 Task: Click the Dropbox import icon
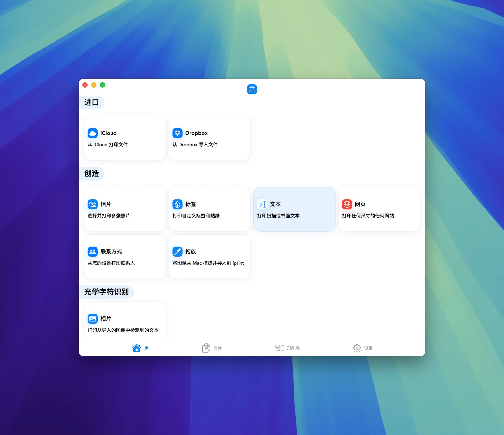point(177,133)
